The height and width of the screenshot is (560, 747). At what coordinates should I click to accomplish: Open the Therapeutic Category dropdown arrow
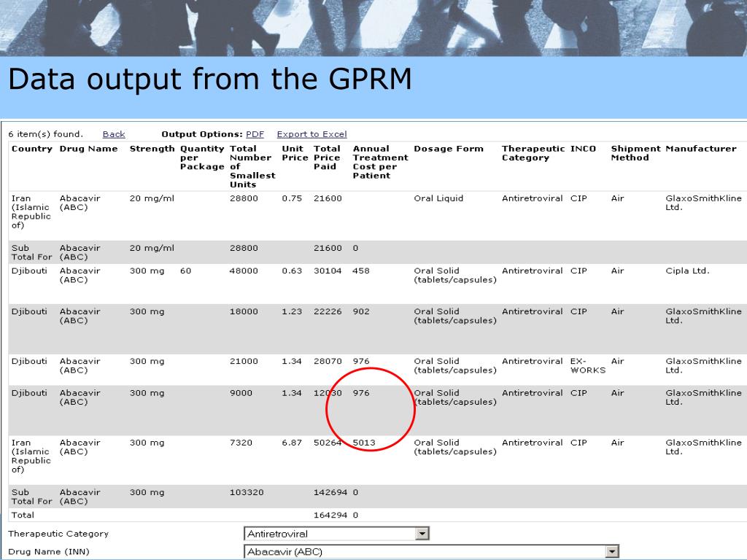pyautogui.click(x=422, y=533)
